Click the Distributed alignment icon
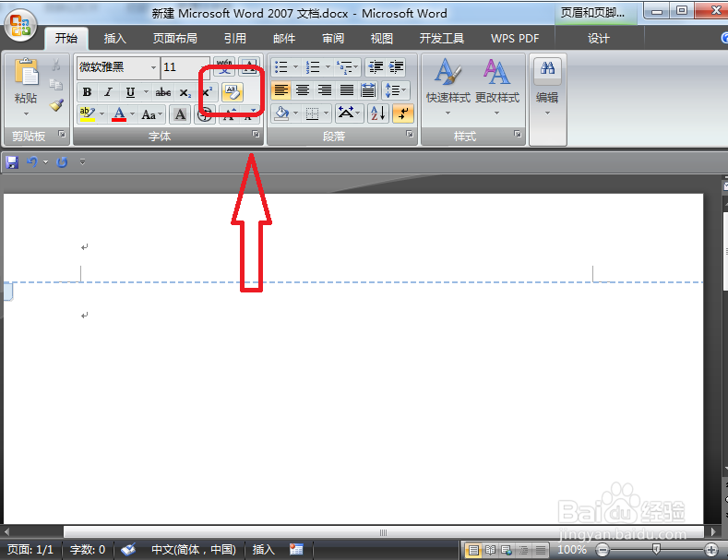The height and width of the screenshot is (560, 728). click(368, 90)
